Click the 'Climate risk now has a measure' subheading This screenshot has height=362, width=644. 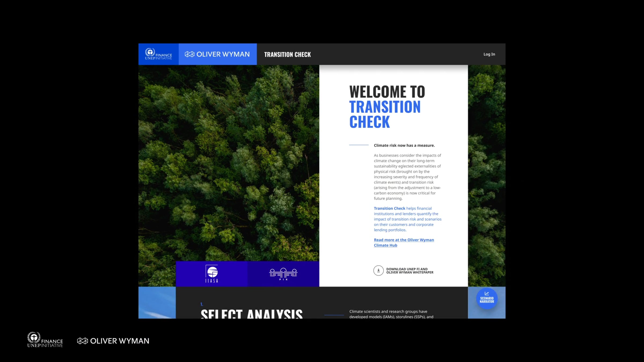pos(404,145)
